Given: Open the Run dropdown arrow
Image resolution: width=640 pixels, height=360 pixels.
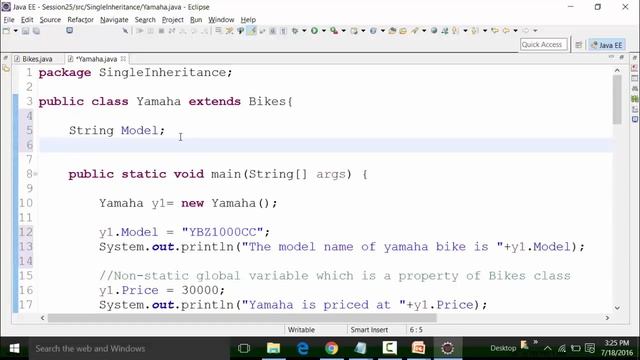Looking at the screenshot, I should [324, 31].
